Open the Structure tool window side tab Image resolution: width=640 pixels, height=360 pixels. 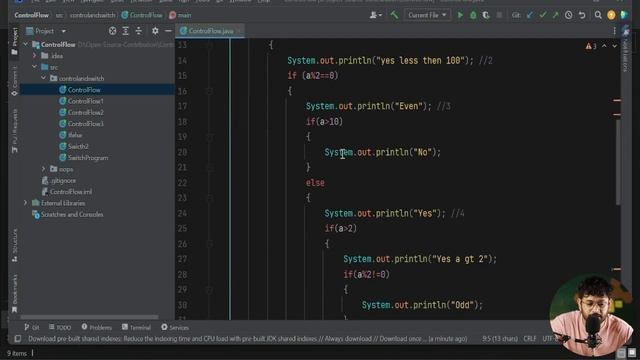coord(15,245)
